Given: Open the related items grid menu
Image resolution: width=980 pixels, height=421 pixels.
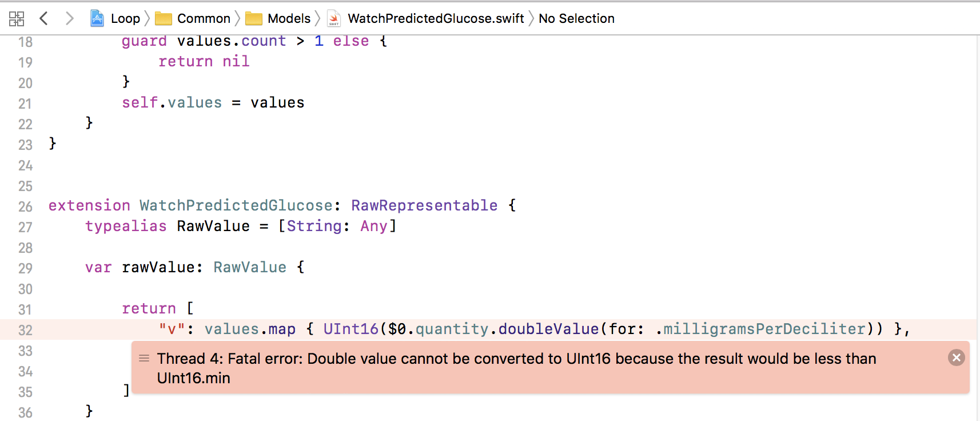Looking at the screenshot, I should click(17, 19).
